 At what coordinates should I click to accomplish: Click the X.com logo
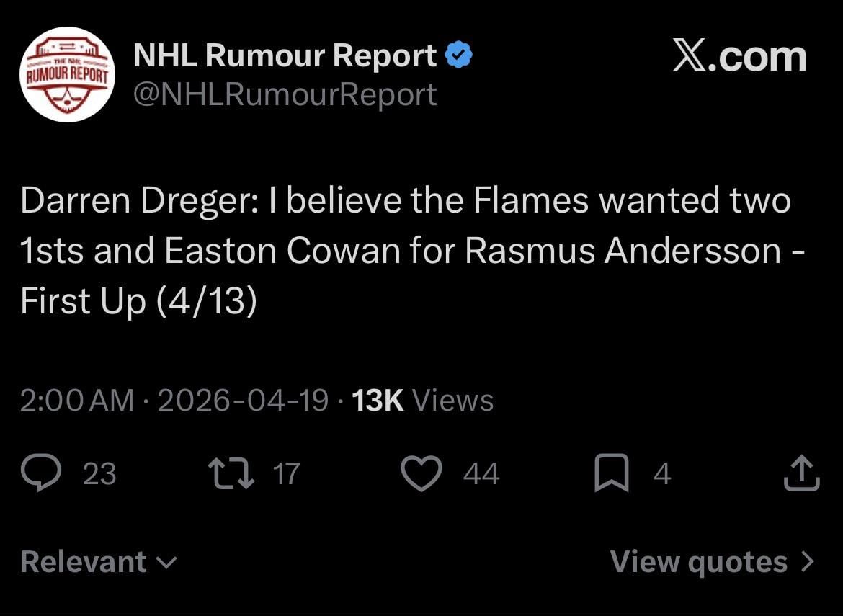(739, 56)
